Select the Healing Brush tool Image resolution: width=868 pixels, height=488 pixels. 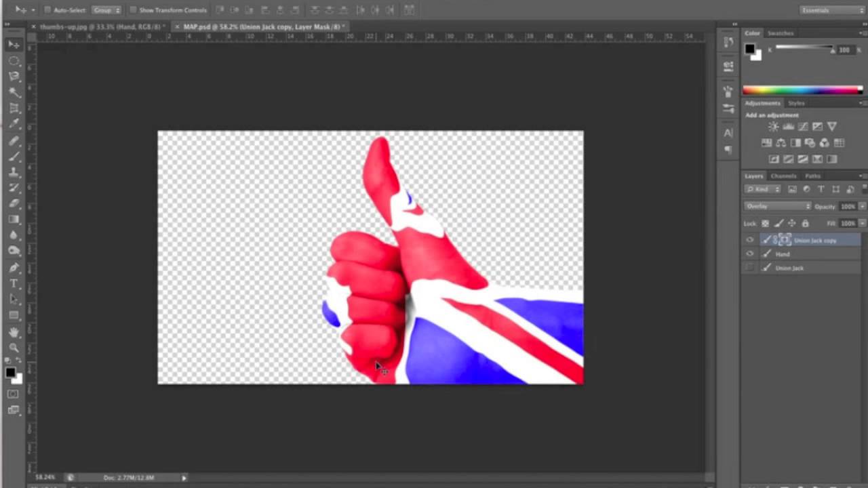coord(14,141)
